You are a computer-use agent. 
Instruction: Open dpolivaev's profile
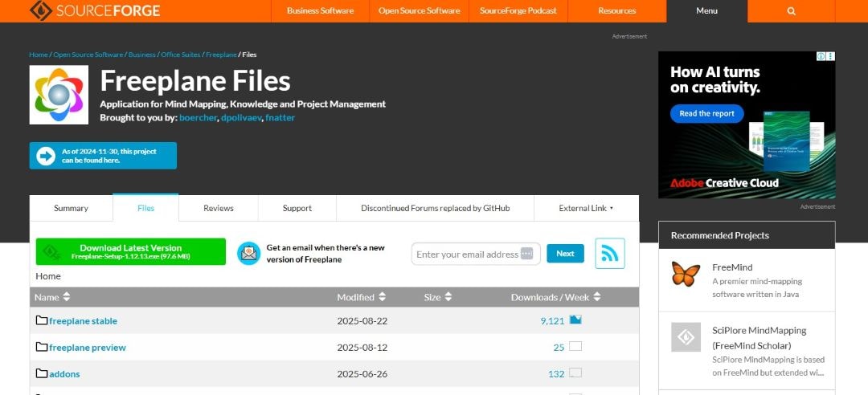[241, 118]
